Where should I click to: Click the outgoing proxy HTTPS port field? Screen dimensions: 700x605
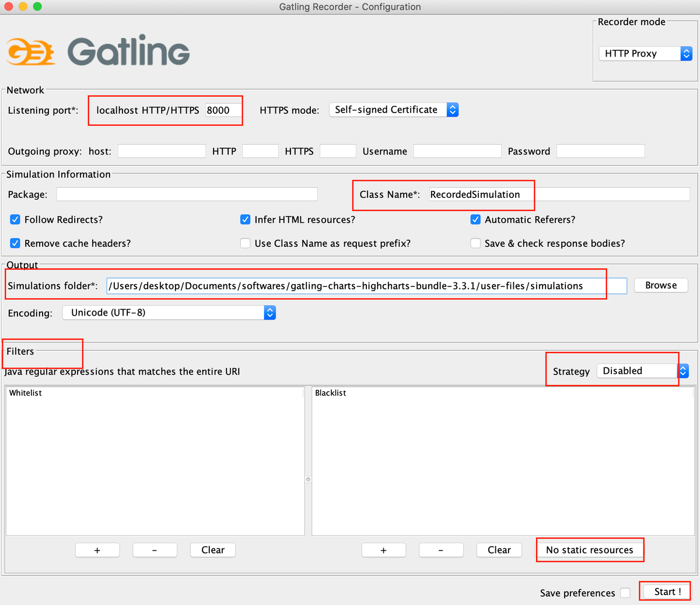(x=338, y=151)
